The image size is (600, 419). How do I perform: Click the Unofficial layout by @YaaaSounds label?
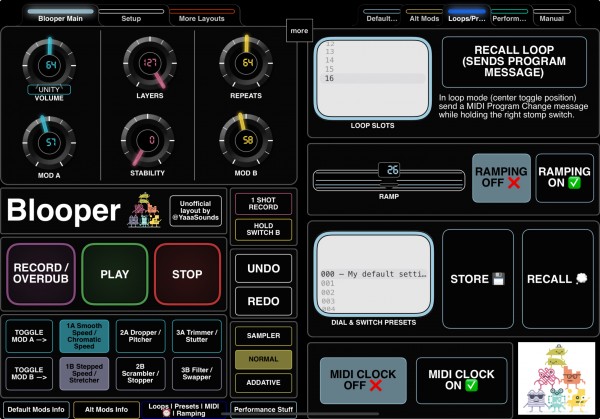pos(196,211)
